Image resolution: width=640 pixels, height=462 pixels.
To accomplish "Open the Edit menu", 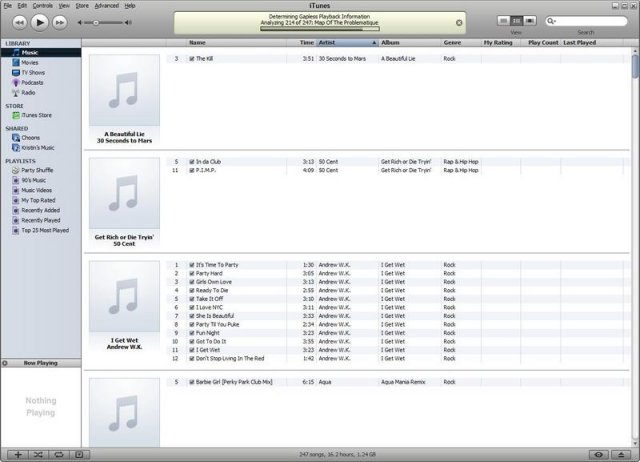I will click(x=22, y=6).
